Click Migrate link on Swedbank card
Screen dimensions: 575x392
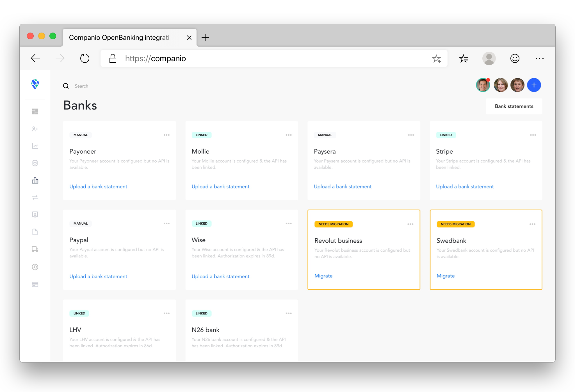coord(445,276)
